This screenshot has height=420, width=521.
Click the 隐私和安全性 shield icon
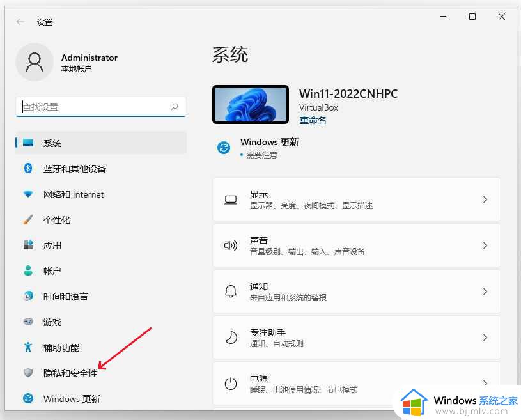click(28, 373)
